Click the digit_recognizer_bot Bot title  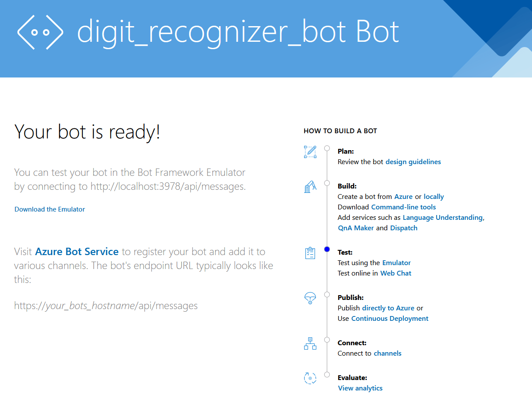point(238,32)
